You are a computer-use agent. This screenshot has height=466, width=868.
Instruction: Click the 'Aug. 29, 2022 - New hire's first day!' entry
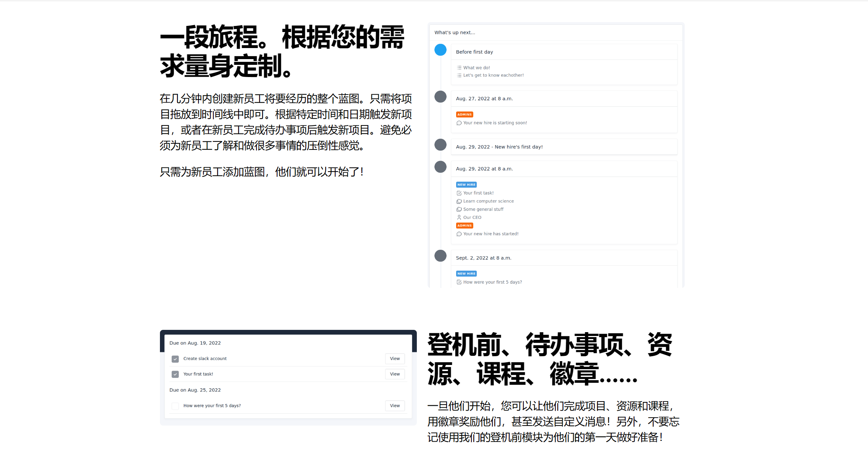point(499,147)
